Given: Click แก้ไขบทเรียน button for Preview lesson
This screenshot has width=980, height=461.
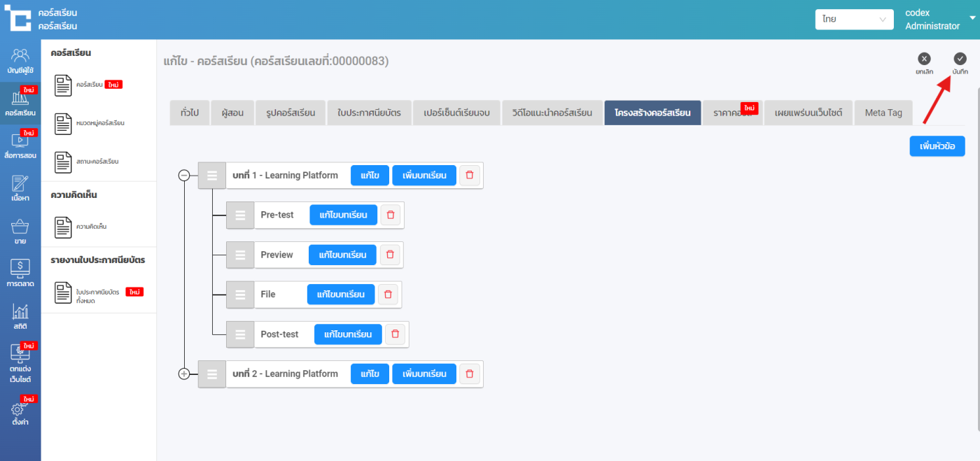Looking at the screenshot, I should pyautogui.click(x=342, y=255).
